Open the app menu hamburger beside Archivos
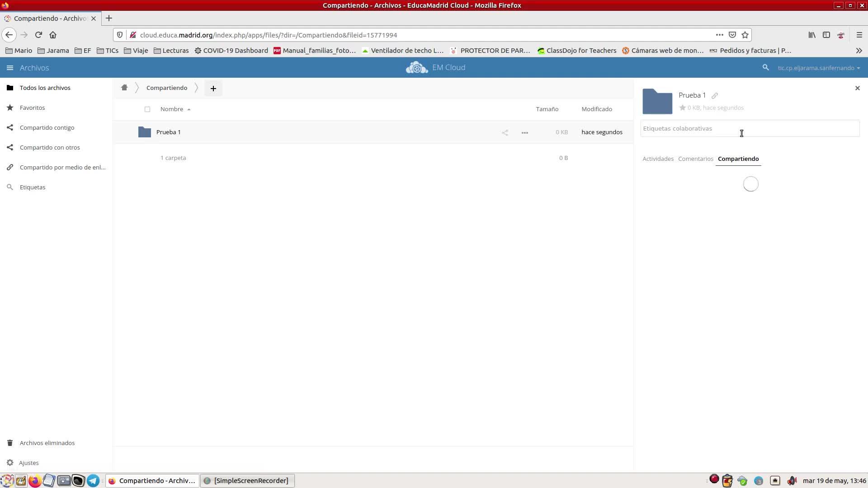Image resolution: width=868 pixels, height=488 pixels. pyautogui.click(x=10, y=68)
